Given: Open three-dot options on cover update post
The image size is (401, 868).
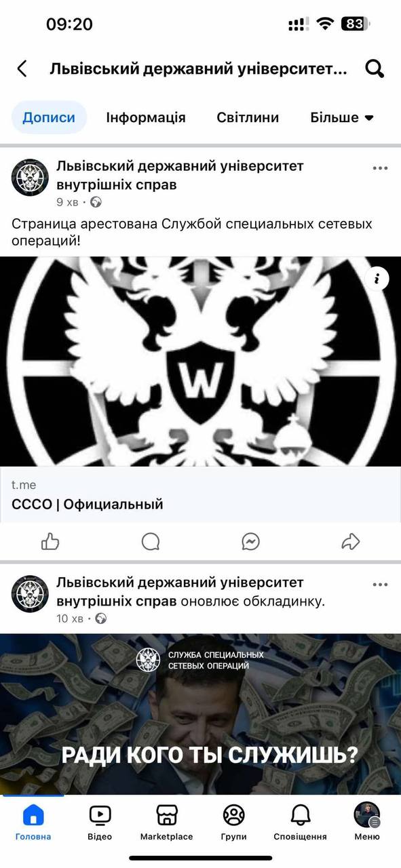Looking at the screenshot, I should pos(380,585).
